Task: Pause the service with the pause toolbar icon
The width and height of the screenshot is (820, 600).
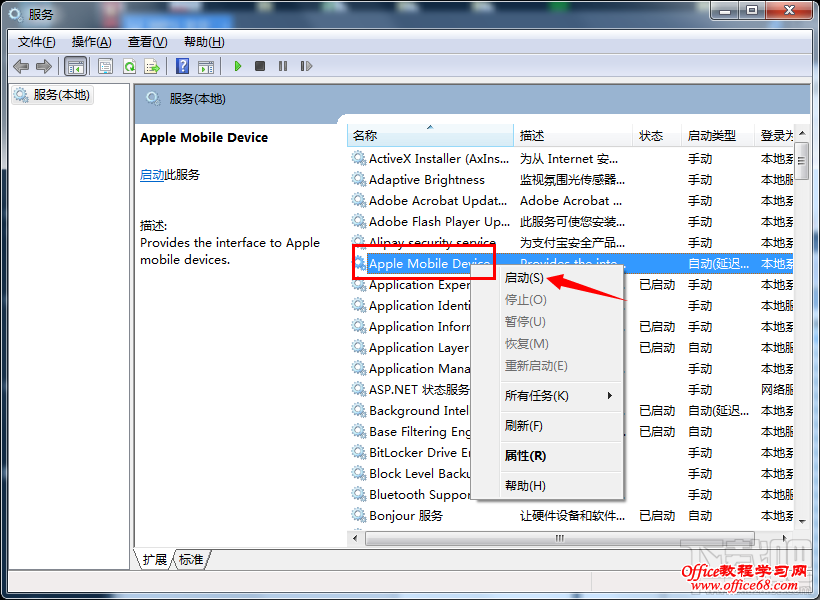Action: coord(283,66)
